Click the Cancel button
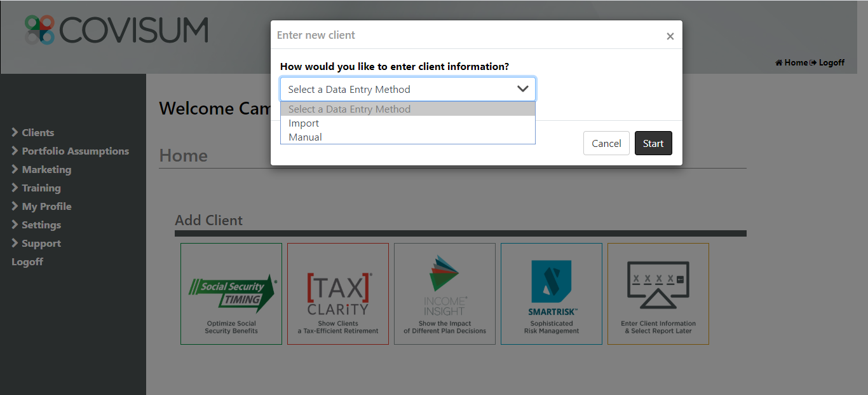 606,143
